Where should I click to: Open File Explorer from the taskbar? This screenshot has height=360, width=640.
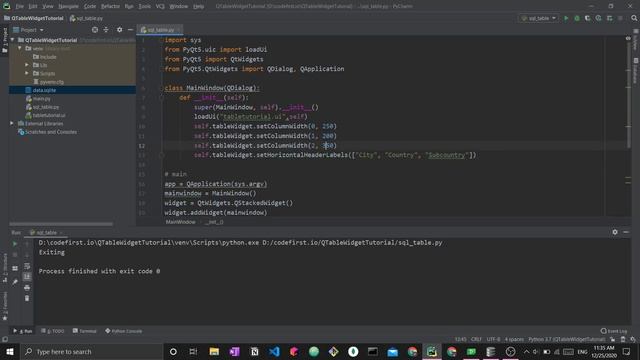[x=214, y=351]
